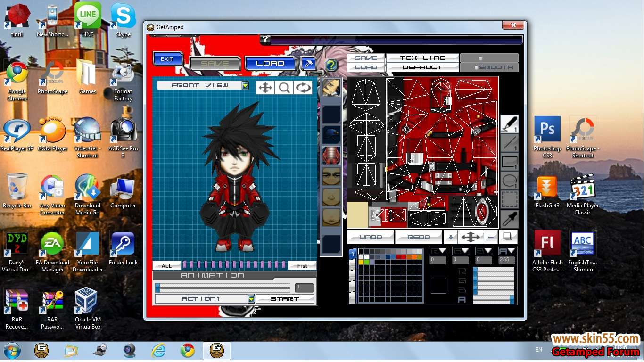The height and width of the screenshot is (362, 644).
Task: Click the texture SAVE button
Action: pos(366,58)
